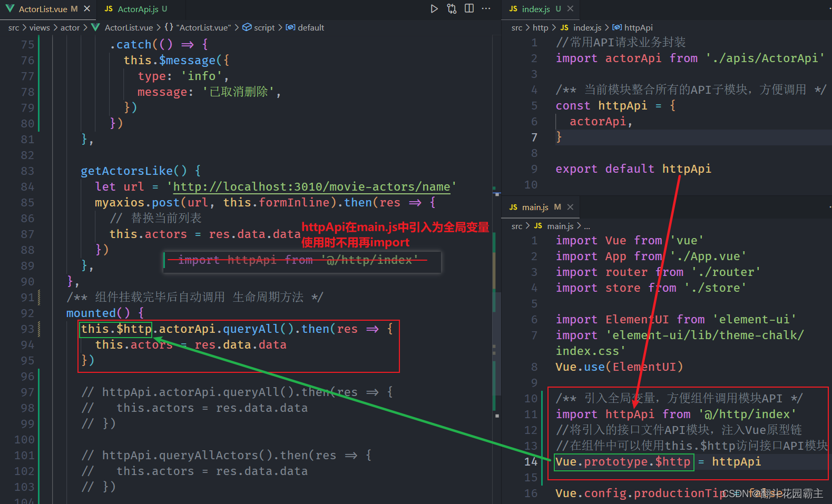Click 'this.$message' call on line 76
The width and height of the screenshot is (832, 504).
click(x=170, y=60)
